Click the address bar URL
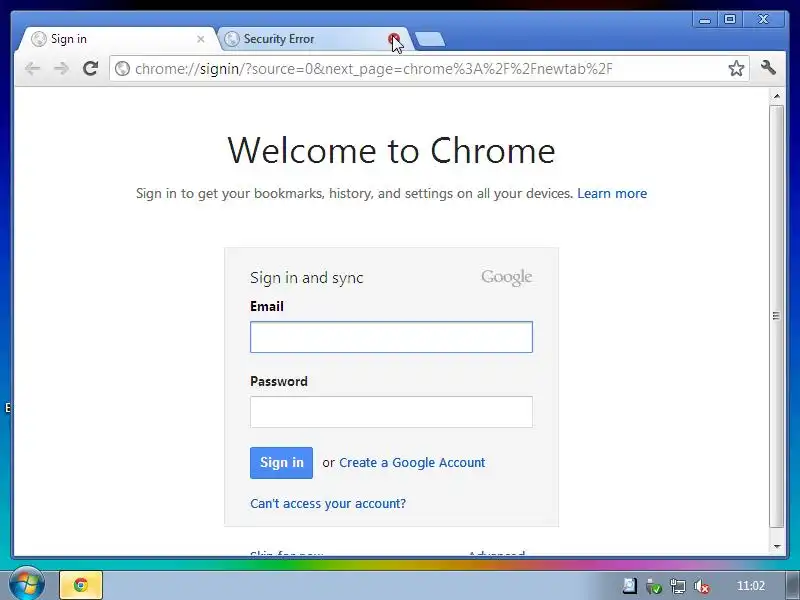 pos(373,68)
